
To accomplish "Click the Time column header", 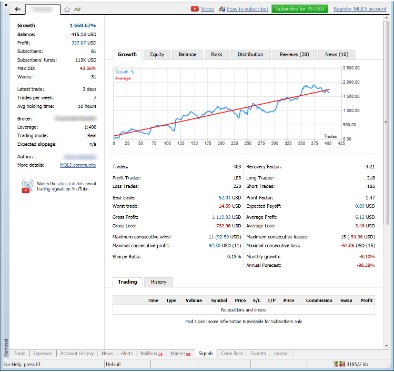I will tap(153, 300).
